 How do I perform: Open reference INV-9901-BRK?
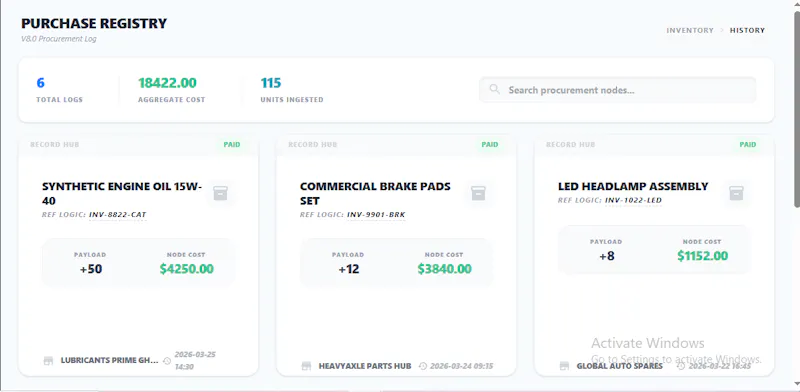coord(376,215)
